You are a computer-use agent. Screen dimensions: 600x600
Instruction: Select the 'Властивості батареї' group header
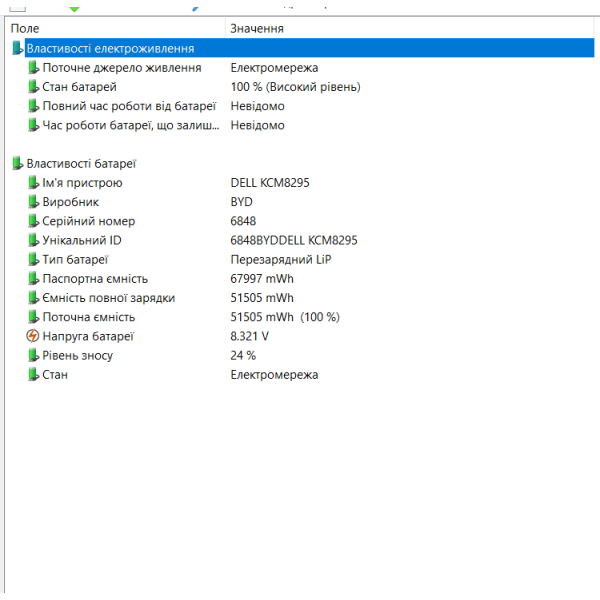coord(81,163)
